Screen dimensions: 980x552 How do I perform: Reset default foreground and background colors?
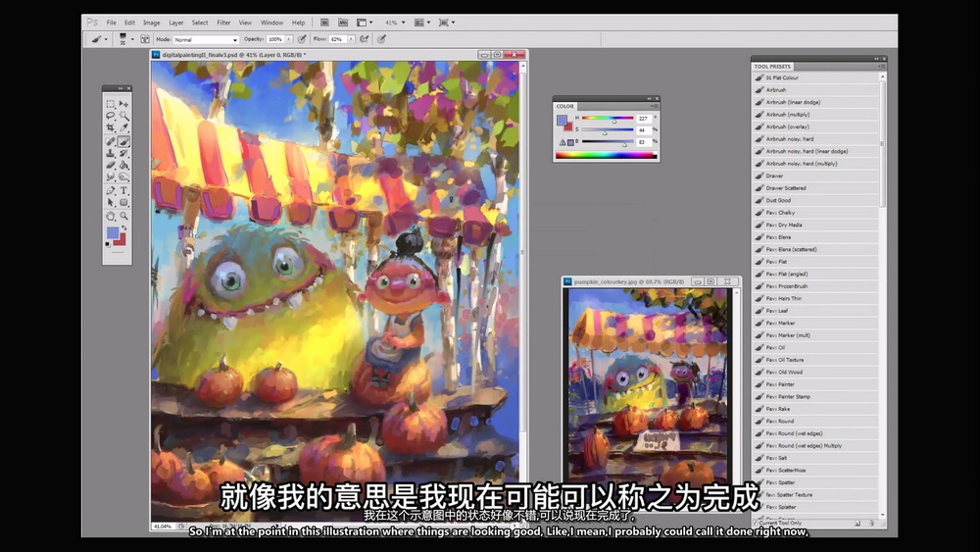tap(108, 244)
